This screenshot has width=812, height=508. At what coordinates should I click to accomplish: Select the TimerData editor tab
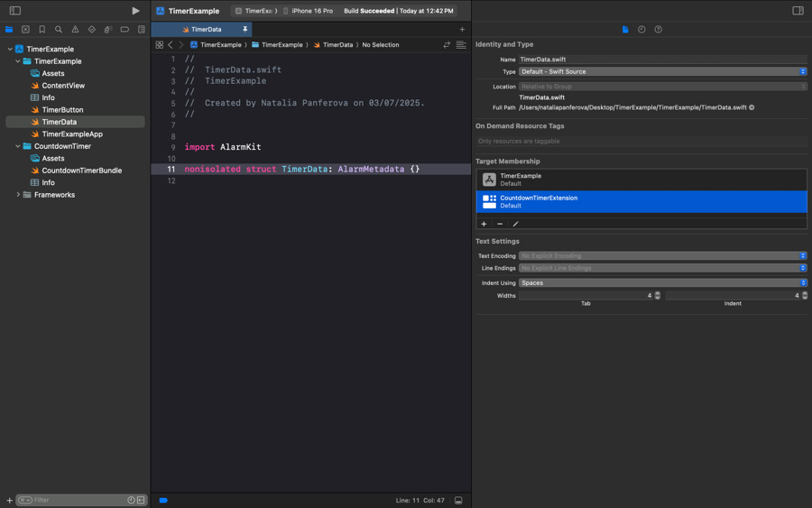pos(201,30)
